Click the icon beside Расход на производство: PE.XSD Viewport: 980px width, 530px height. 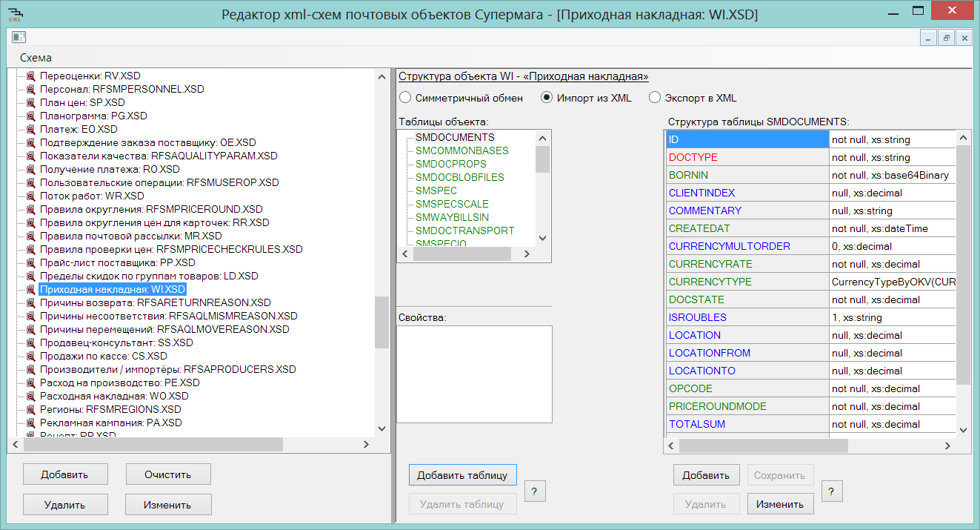(x=31, y=382)
